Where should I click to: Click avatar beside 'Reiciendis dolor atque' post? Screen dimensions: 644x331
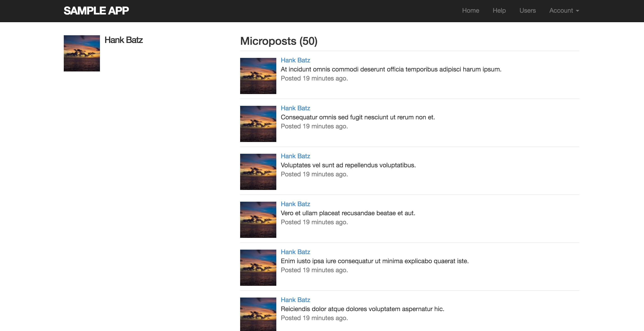258,314
